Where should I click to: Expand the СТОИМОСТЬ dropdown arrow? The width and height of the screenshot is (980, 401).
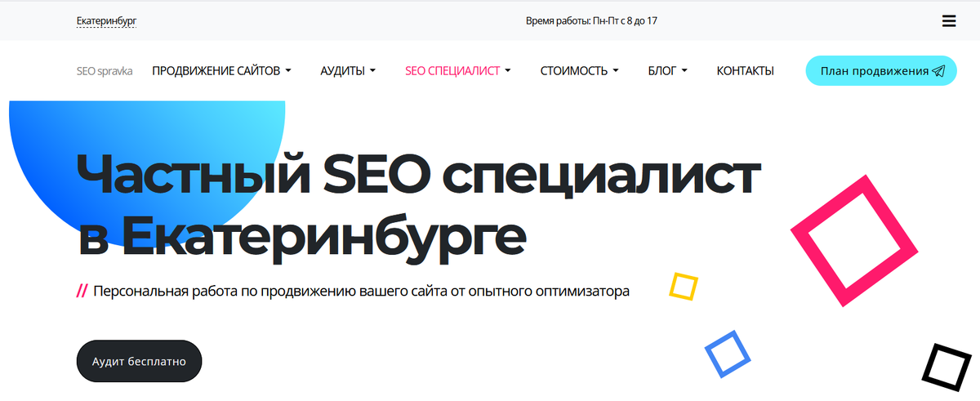(x=615, y=71)
